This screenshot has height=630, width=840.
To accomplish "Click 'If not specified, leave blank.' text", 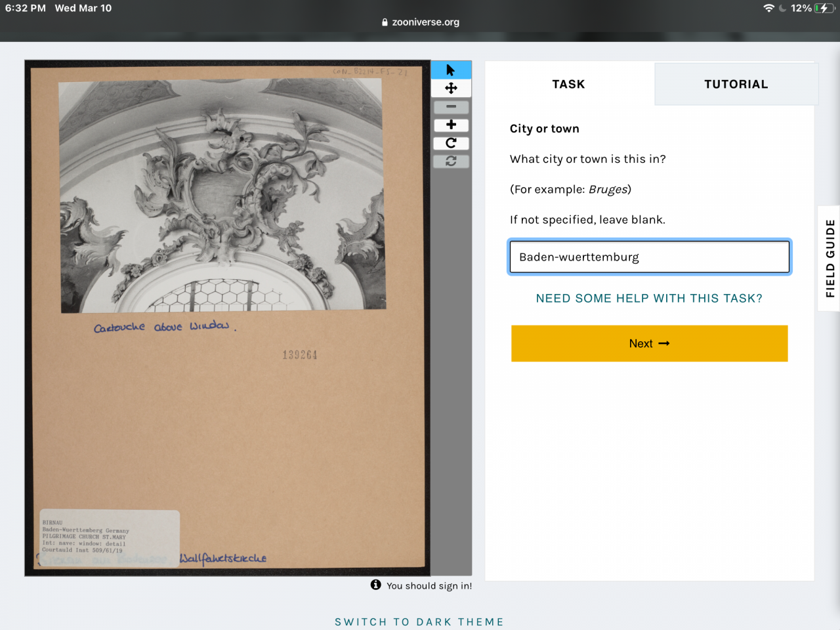I will tap(587, 220).
